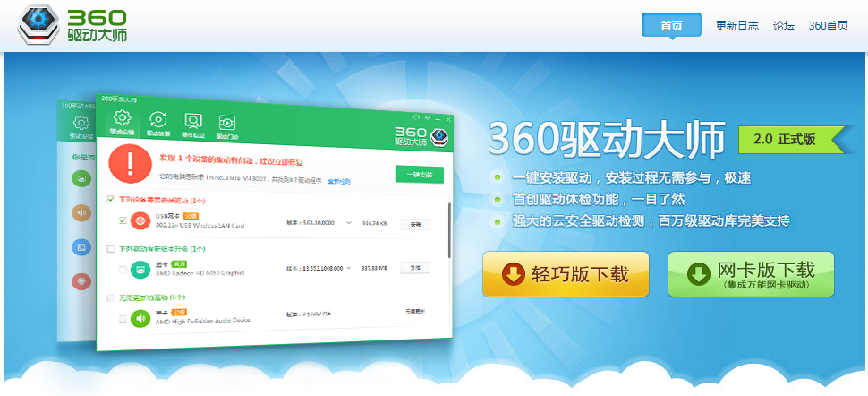Image resolution: width=868 pixels, height=396 pixels.
Task: Click the green 官方 tag next to 显卡
Action: pyautogui.click(x=179, y=263)
